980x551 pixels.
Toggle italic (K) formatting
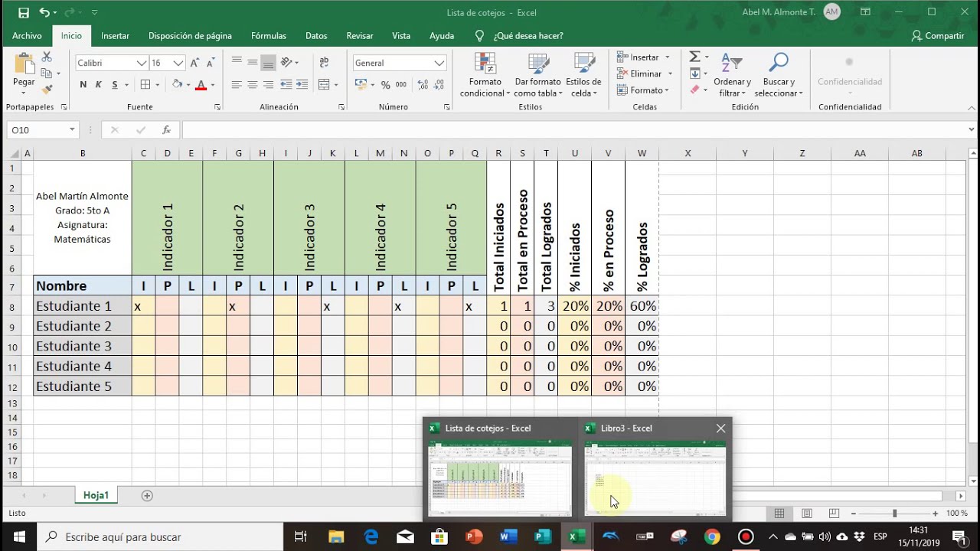coord(99,85)
